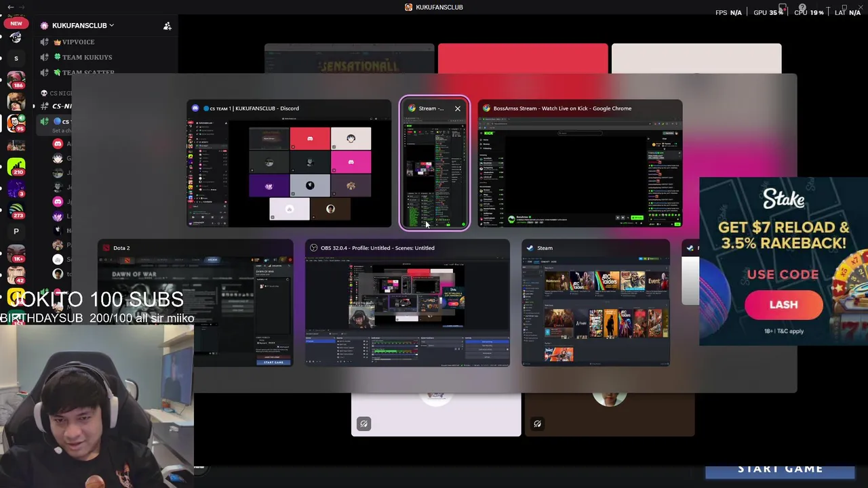
Task: Go forward with Discord's forward arrow
Action: [22, 7]
